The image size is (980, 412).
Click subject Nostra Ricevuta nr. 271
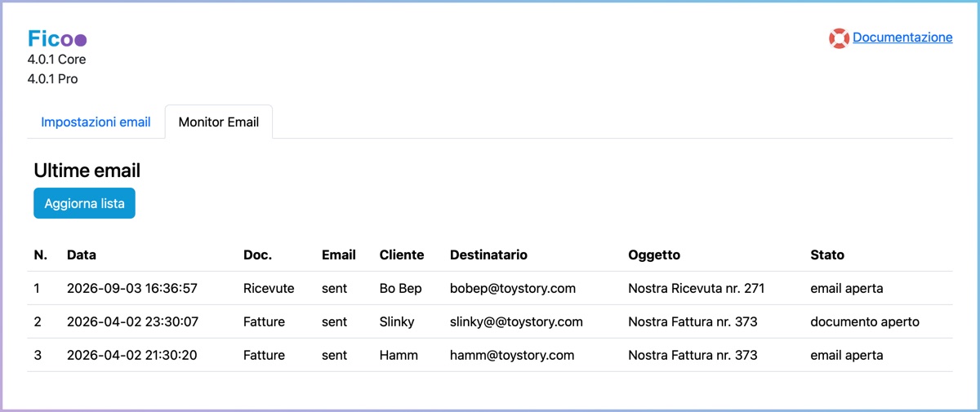point(696,288)
